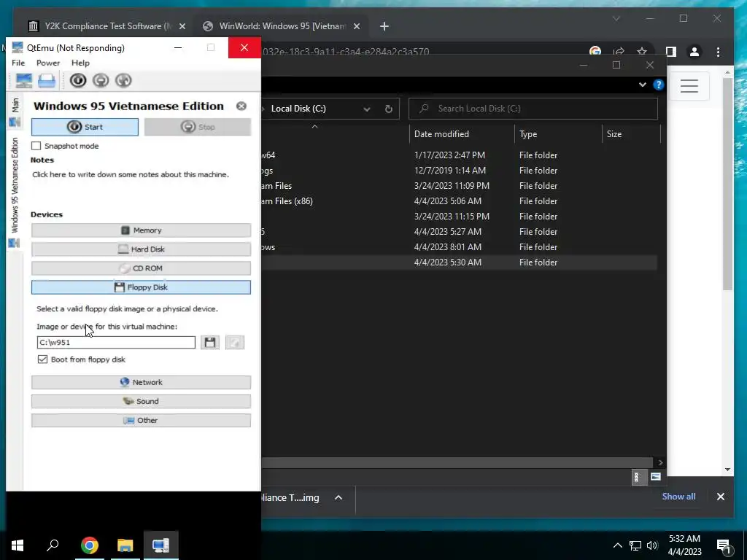Expand the Sound device section
This screenshot has width=747, height=560.
coord(141,402)
